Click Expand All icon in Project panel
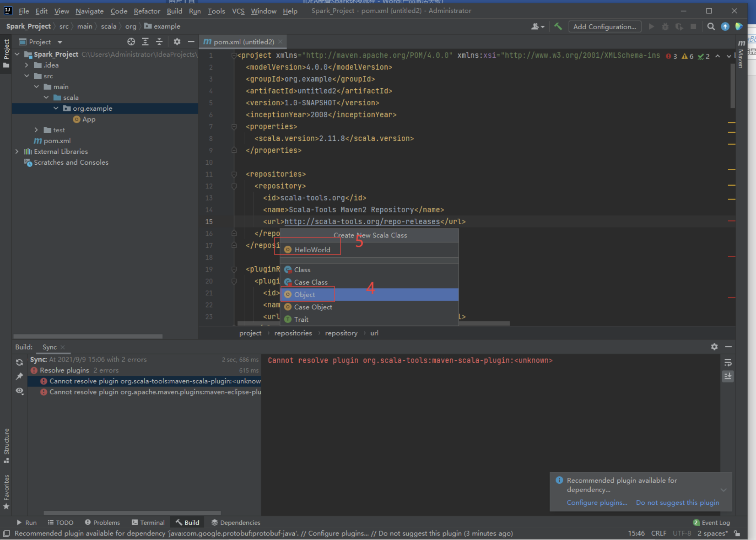Viewport: 756px width, 540px height. (x=145, y=42)
